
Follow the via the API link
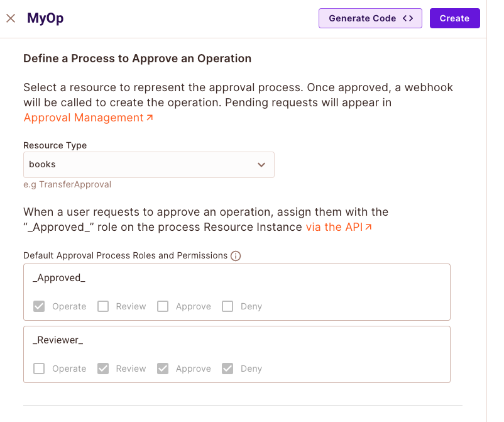(334, 227)
